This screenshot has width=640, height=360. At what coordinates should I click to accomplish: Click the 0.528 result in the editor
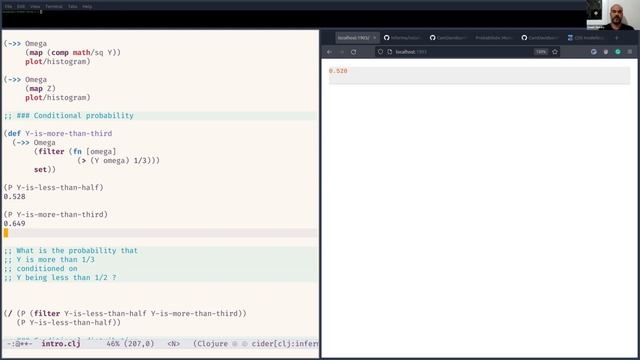coord(14,196)
